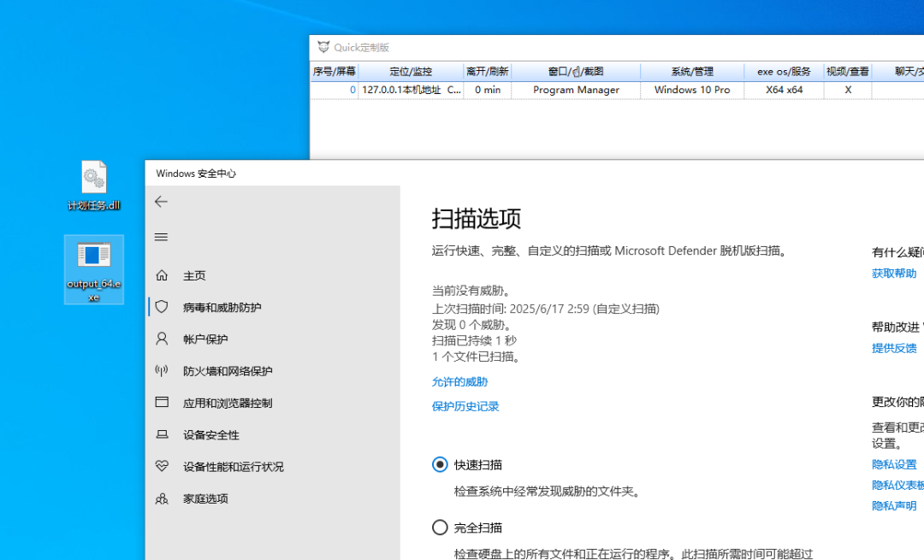Toggle the hamburger navigation menu
924x560 pixels.
(161, 237)
